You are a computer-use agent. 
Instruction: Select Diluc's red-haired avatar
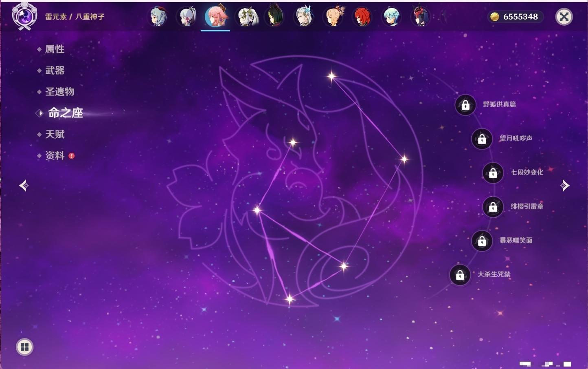[362, 17]
